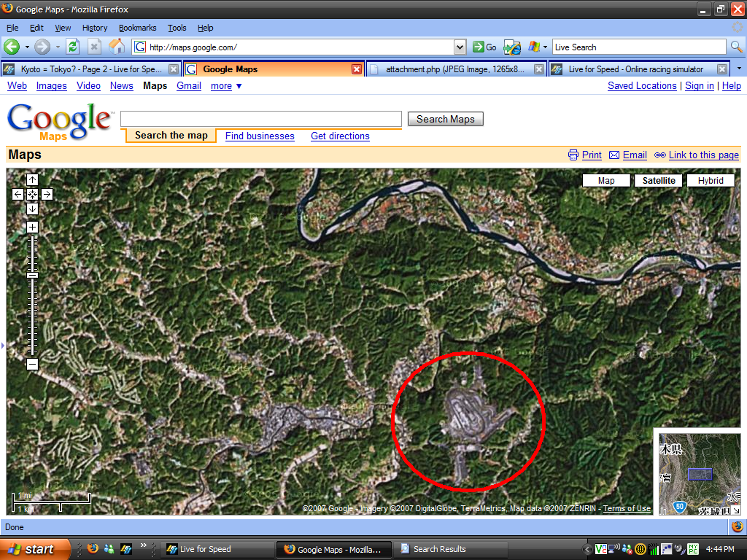Select Get directions tab

pyautogui.click(x=340, y=136)
